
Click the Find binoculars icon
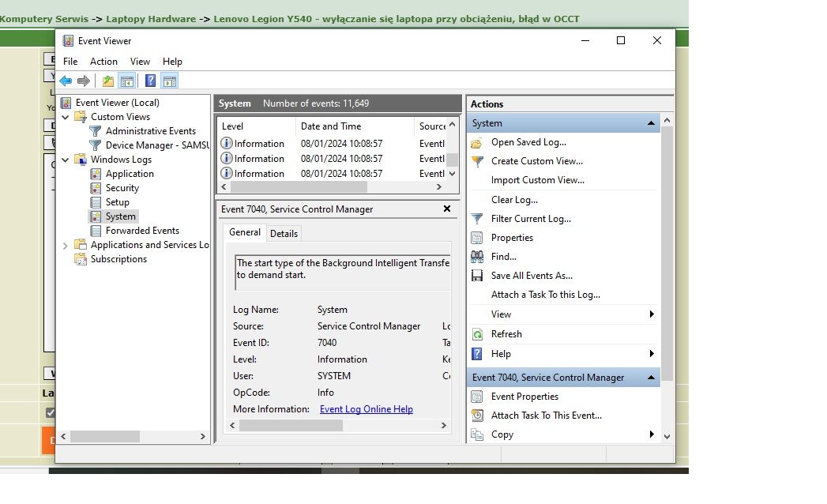point(477,257)
